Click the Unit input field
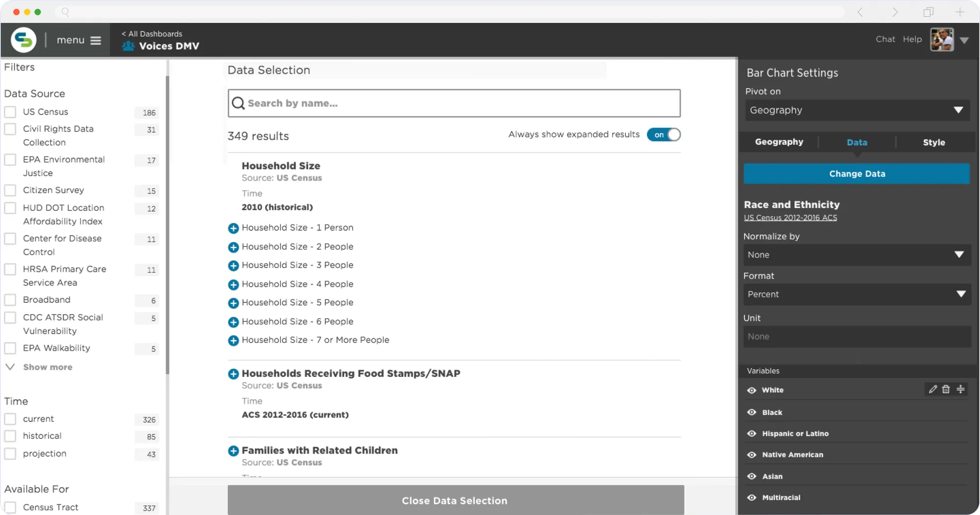980x515 pixels. pos(857,337)
